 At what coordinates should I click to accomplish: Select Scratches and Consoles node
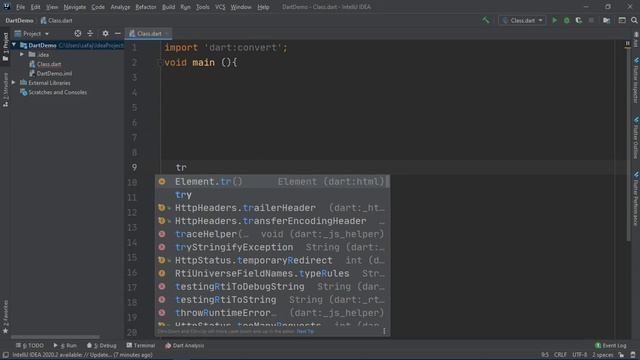click(53, 92)
